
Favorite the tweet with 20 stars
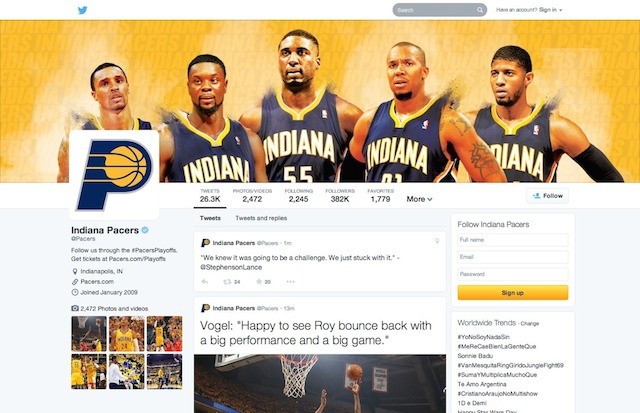point(259,282)
